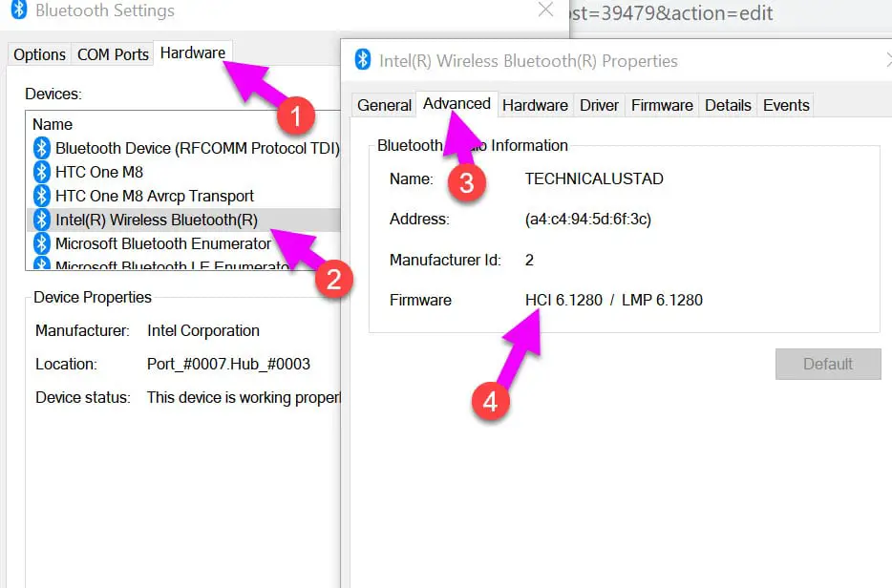
Task: Click Bluetooth icon beside Bluetooth Device RFCOMM
Action: tap(41, 148)
